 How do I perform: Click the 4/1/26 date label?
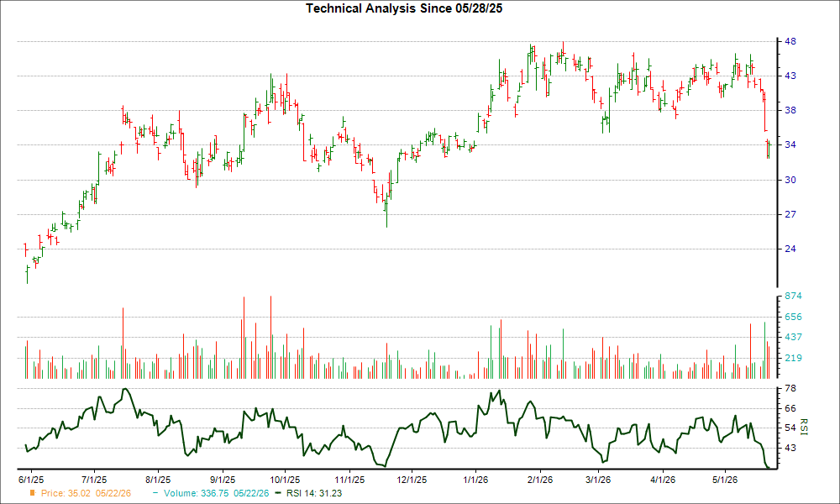[x=663, y=480]
